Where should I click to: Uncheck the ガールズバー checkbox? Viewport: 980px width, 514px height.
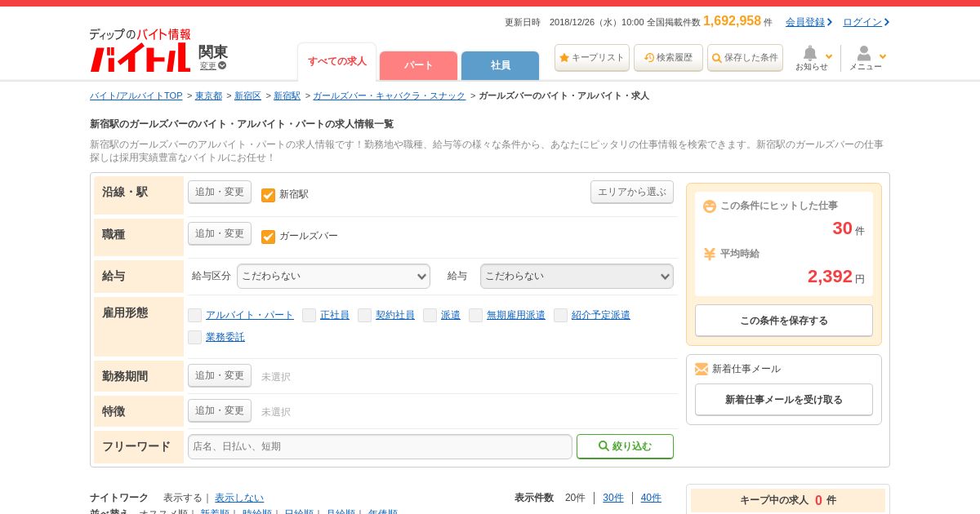click(x=268, y=237)
